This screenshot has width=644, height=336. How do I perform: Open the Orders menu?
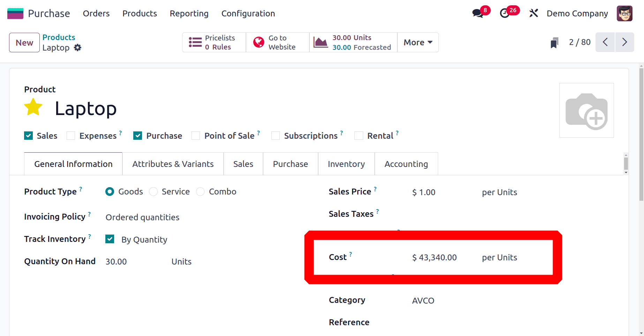pos(96,14)
